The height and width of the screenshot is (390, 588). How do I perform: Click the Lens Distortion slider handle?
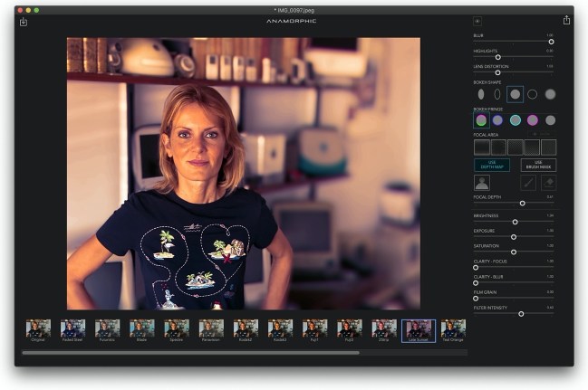click(x=498, y=72)
